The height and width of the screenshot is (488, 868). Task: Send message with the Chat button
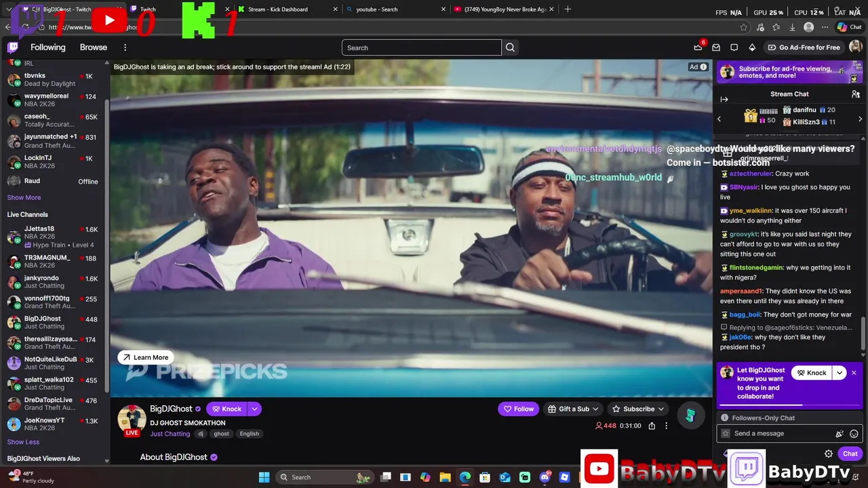click(x=850, y=454)
